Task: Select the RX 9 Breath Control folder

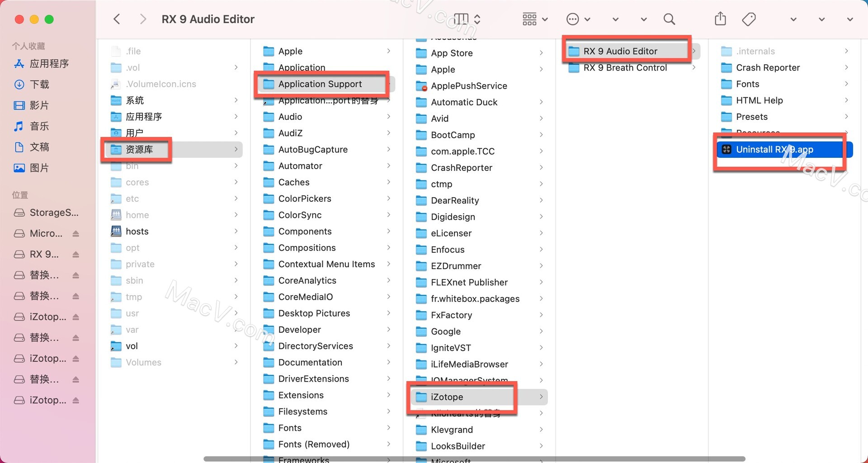Action: coord(632,68)
